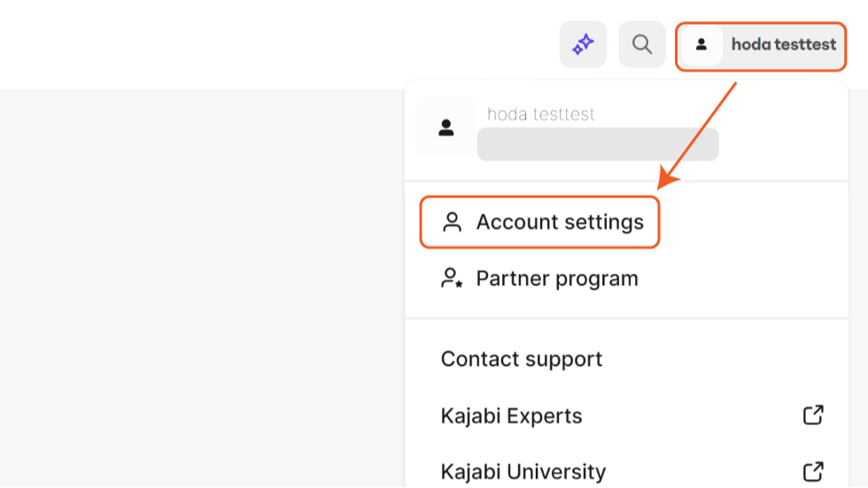Click the blank white header bar area
Image resolution: width=868 pixels, height=488 pixels.
pos(266,44)
